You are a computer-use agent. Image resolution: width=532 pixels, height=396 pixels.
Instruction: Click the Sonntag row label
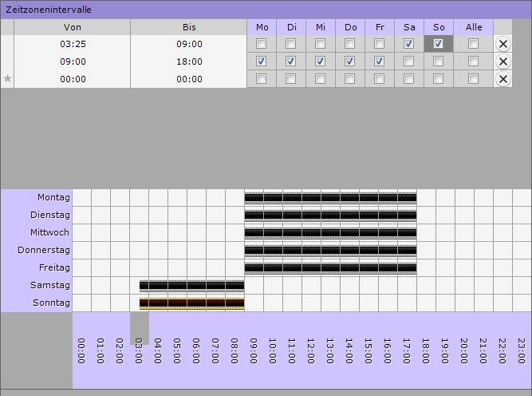[51, 303]
